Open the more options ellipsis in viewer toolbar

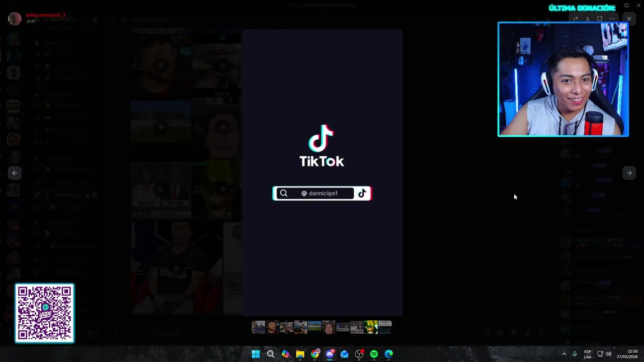(612, 19)
